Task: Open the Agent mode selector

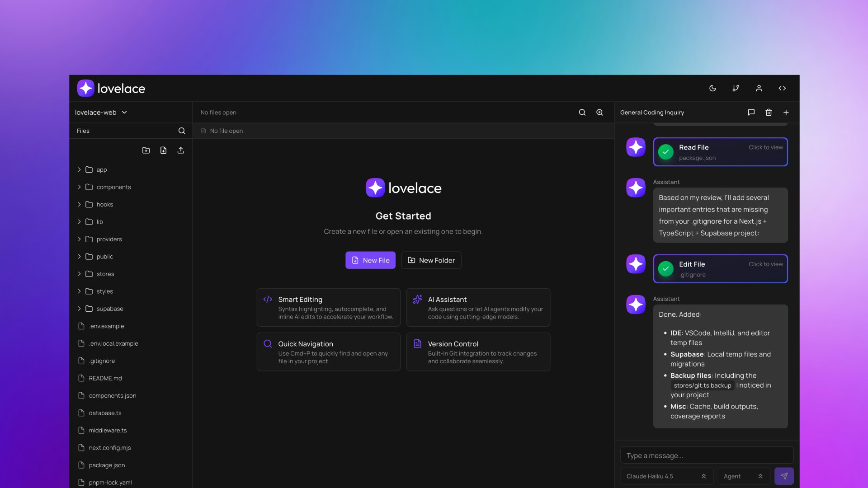Action: (743, 476)
